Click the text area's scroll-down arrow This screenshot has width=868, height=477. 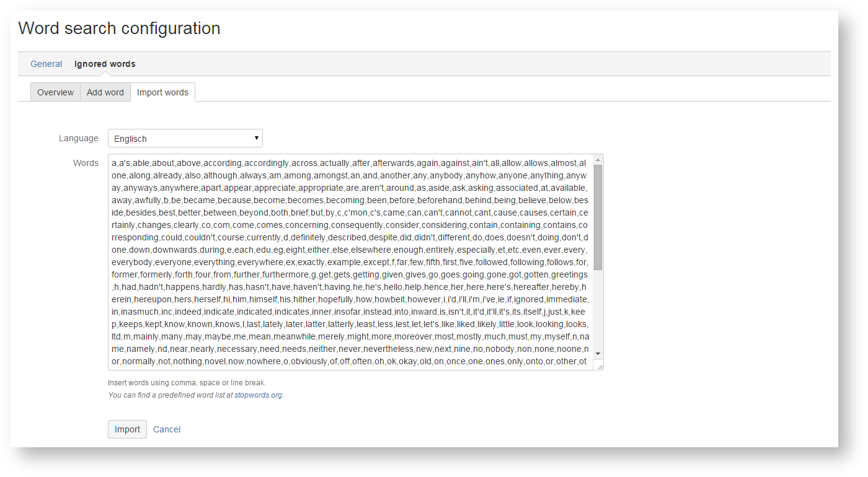(x=598, y=353)
